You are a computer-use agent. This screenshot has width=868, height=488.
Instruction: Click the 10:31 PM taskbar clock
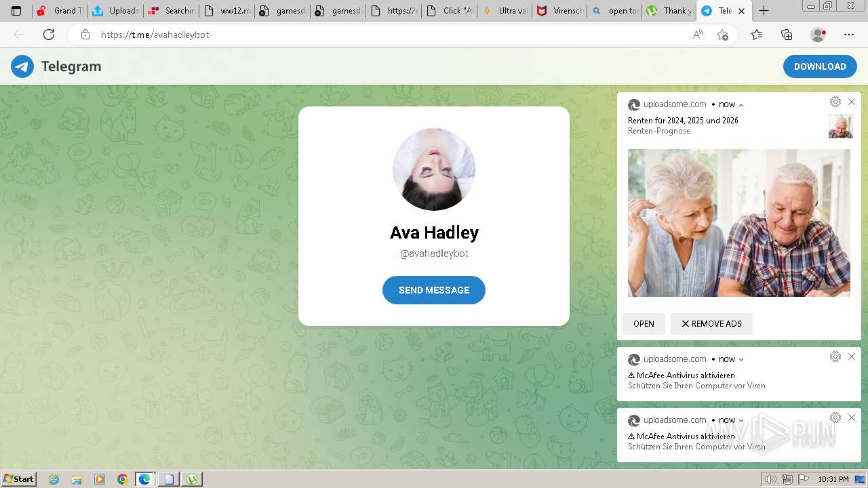833,479
